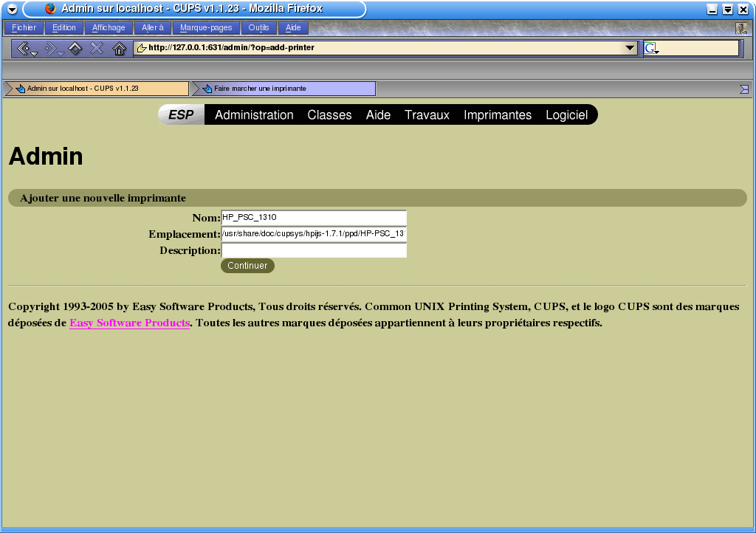Open the Classes page link
This screenshot has height=533, width=756.
(330, 115)
